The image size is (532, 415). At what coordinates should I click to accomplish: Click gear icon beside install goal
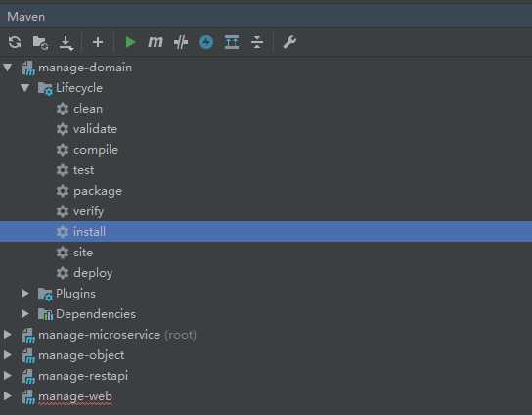pyautogui.click(x=63, y=232)
